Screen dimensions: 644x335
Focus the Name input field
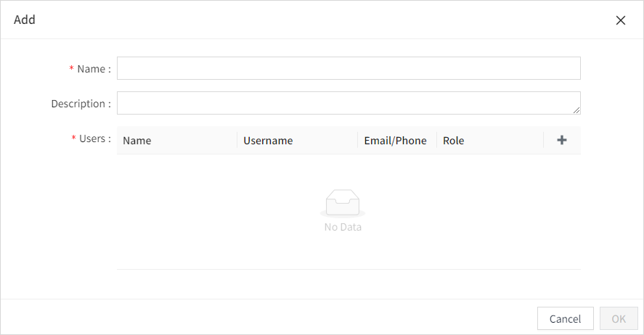[x=349, y=68]
